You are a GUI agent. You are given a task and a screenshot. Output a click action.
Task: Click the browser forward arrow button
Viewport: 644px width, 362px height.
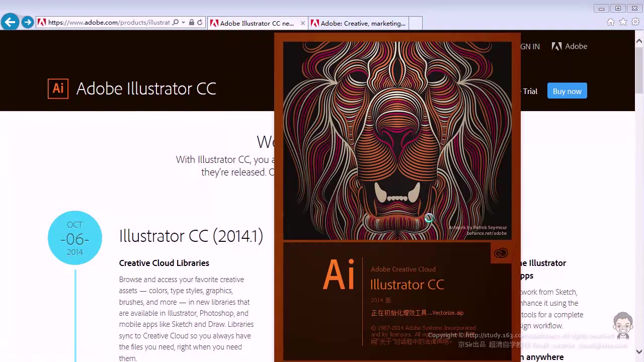28,22
